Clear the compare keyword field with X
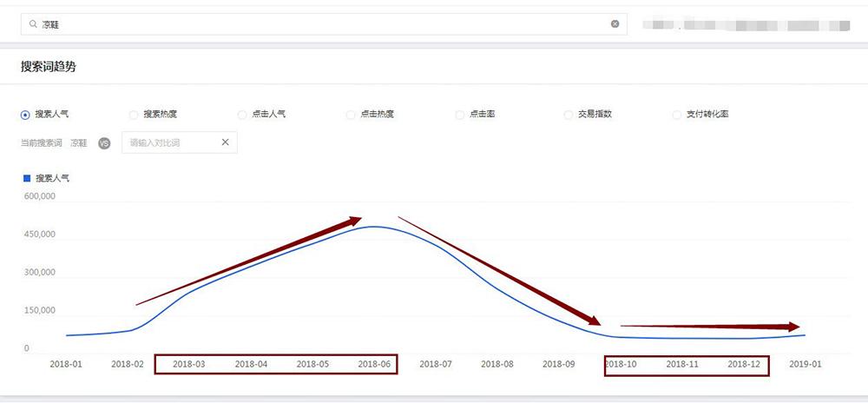 pos(225,142)
